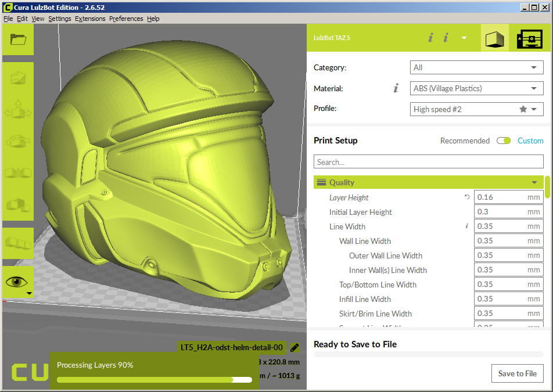553x392 pixels.
Task: Open the Help menu
Action: pyautogui.click(x=153, y=19)
